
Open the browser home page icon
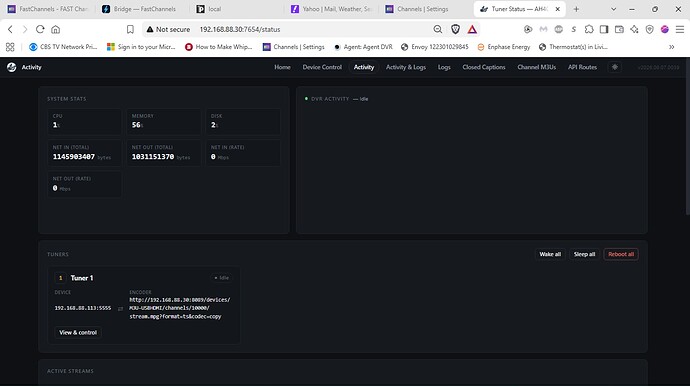pos(55,29)
